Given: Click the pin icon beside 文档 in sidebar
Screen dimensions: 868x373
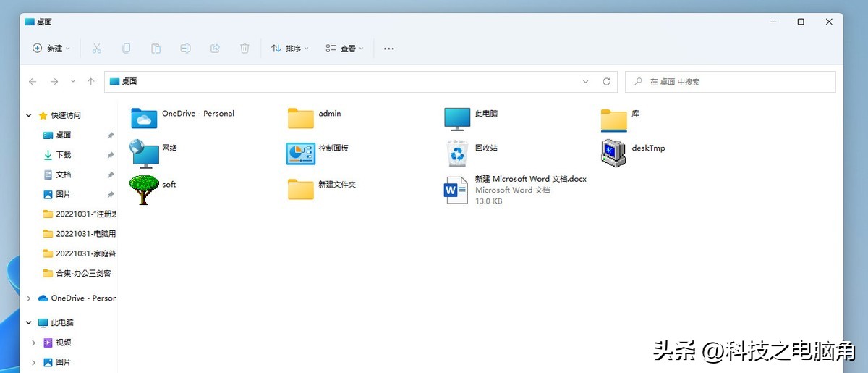Looking at the screenshot, I should pos(110,175).
